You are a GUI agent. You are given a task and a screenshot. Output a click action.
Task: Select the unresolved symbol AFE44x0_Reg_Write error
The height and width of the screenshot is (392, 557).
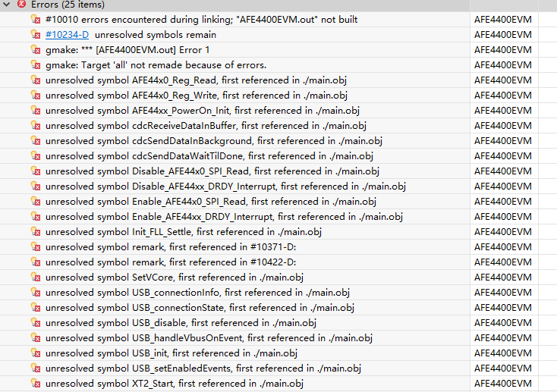coord(196,95)
